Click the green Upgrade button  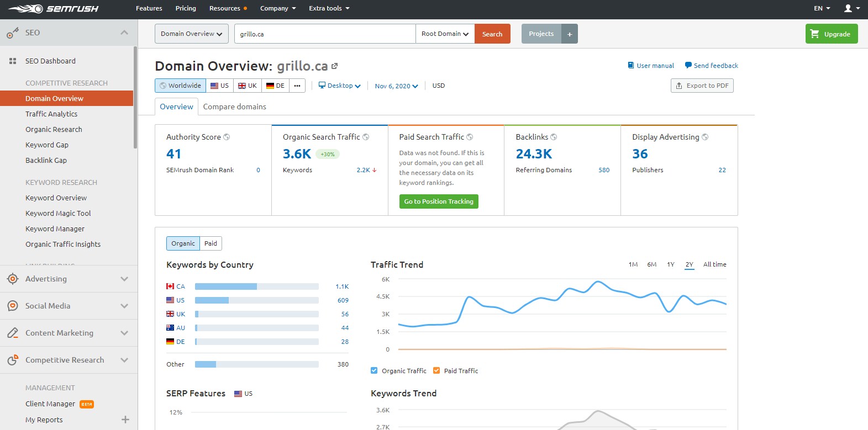[832, 34]
